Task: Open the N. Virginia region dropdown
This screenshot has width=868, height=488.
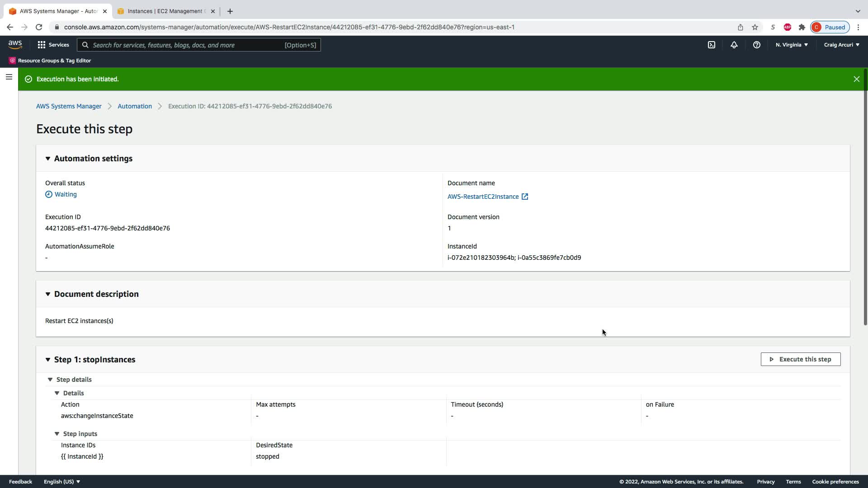Action: click(x=792, y=45)
